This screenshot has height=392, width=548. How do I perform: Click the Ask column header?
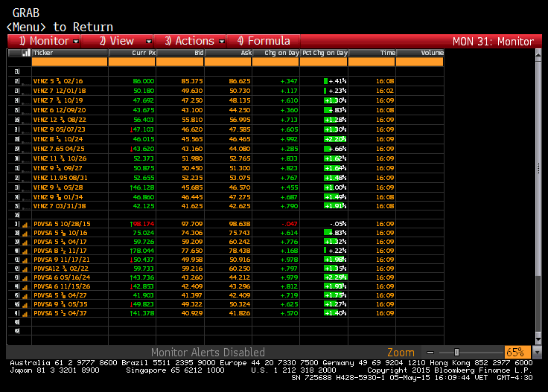point(228,53)
